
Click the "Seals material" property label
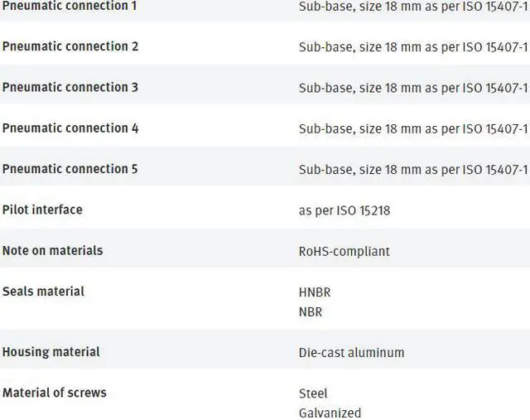pos(43,292)
